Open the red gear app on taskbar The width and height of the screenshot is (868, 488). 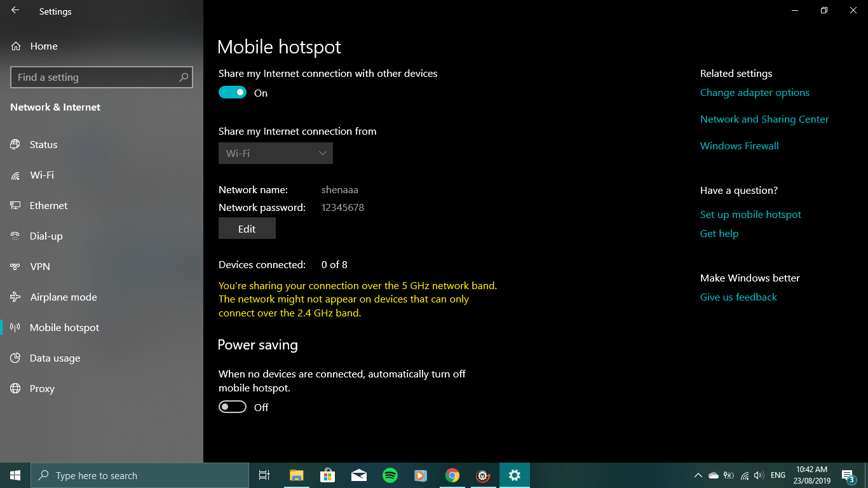pos(483,475)
